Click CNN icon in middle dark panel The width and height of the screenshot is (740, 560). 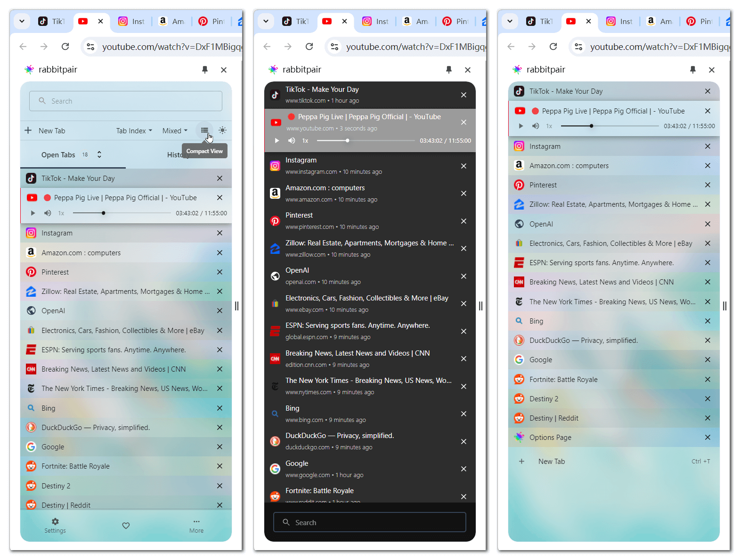coord(275,358)
